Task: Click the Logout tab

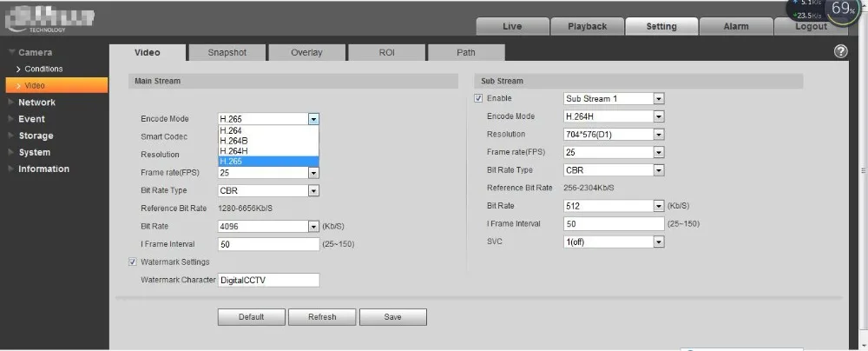Action: click(811, 27)
